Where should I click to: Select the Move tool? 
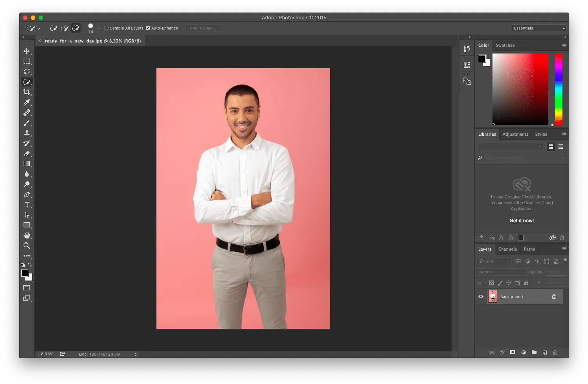click(x=27, y=52)
